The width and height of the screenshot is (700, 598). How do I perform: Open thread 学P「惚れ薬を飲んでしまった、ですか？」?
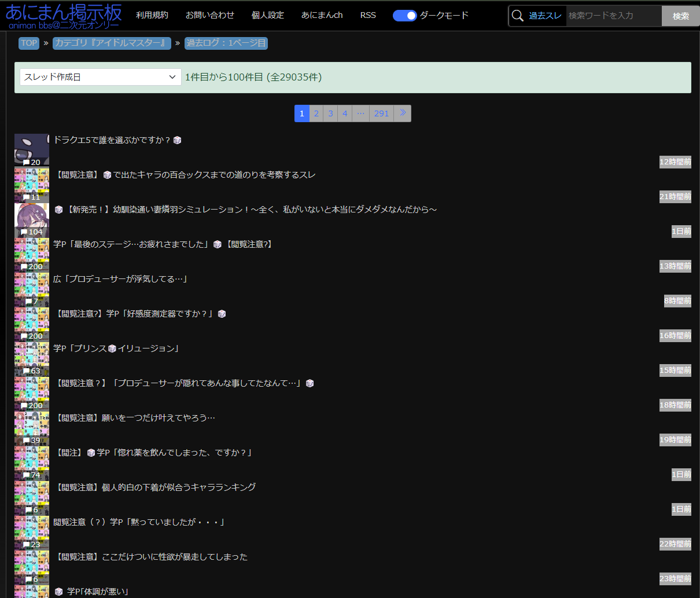pyautogui.click(x=154, y=453)
